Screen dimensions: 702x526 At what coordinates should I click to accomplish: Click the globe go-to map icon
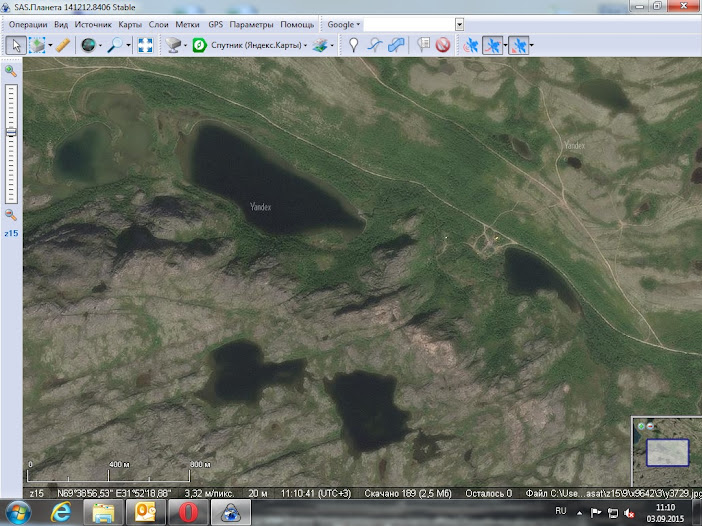tap(88, 45)
